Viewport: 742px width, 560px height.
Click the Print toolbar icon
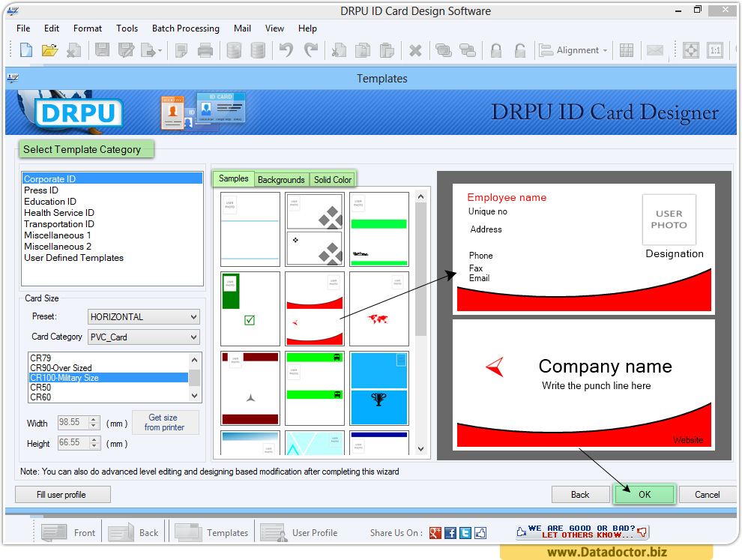[205, 49]
